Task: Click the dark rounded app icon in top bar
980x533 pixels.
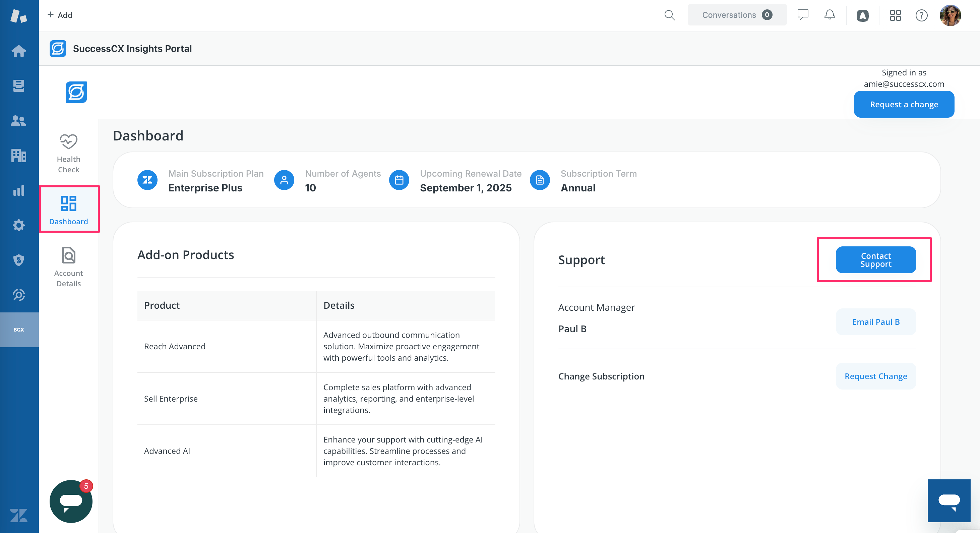Action: [x=862, y=15]
